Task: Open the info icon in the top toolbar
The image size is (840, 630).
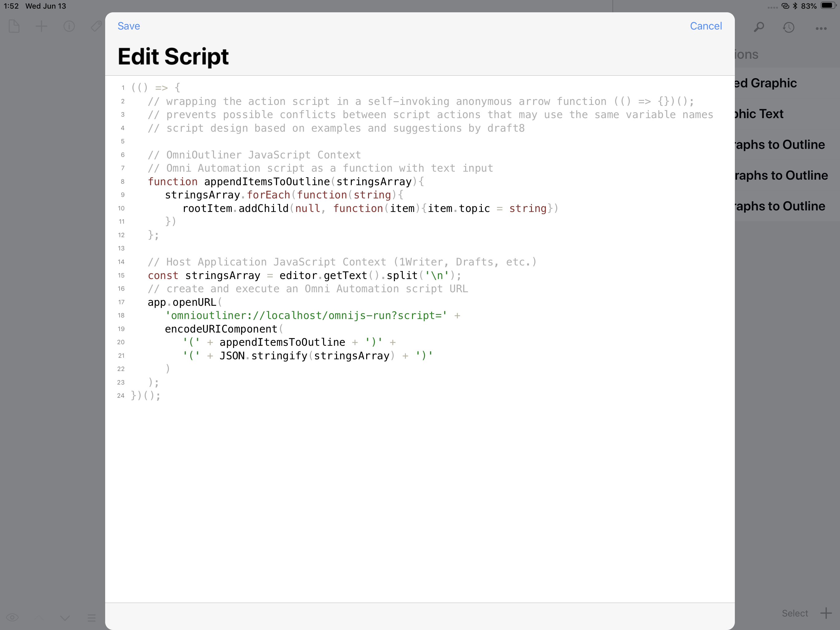Action: click(x=69, y=26)
